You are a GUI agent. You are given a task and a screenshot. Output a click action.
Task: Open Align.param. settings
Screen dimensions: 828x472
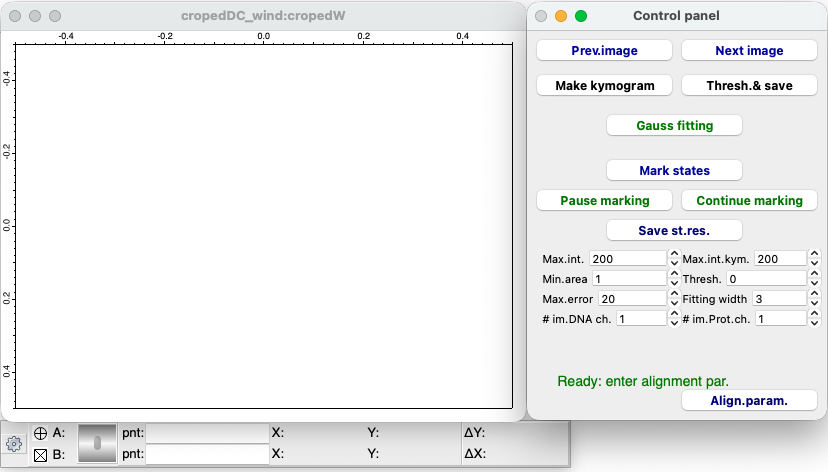749,400
